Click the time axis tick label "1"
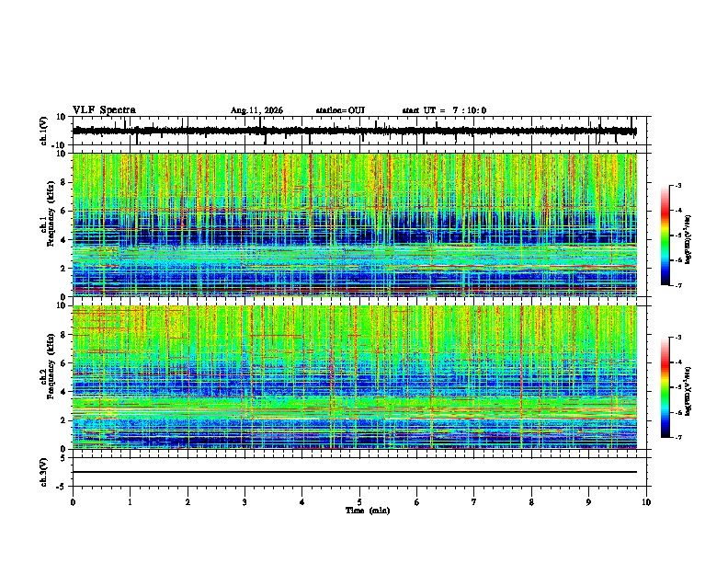Image resolution: width=728 pixels, height=563 pixels. (x=130, y=502)
